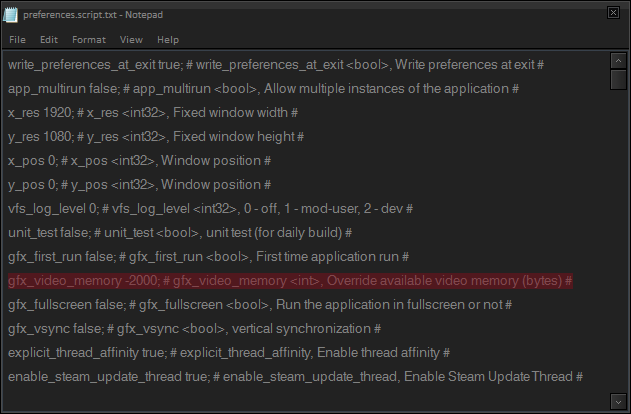
Task: Click the gfx_vsync false line
Action: click(x=194, y=329)
